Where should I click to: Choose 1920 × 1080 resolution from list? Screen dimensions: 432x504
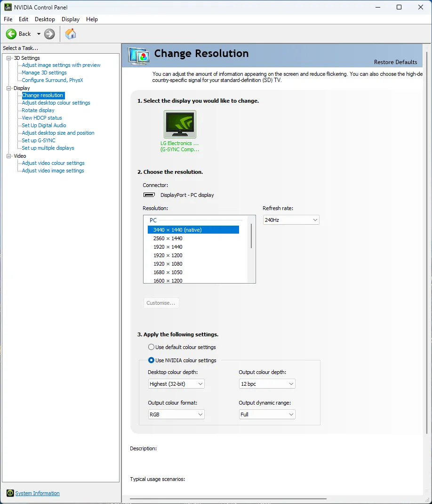pos(168,264)
